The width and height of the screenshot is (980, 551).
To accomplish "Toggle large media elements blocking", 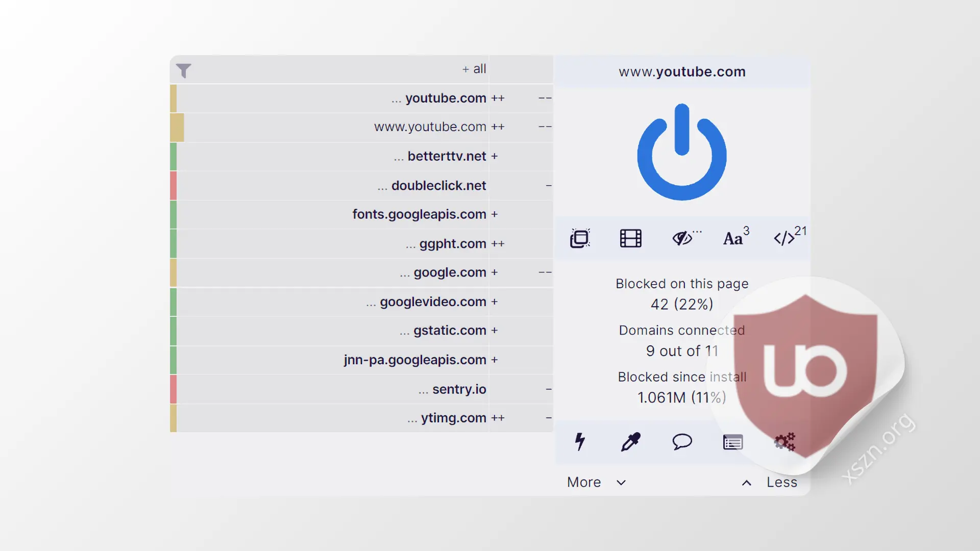I will [x=631, y=238].
